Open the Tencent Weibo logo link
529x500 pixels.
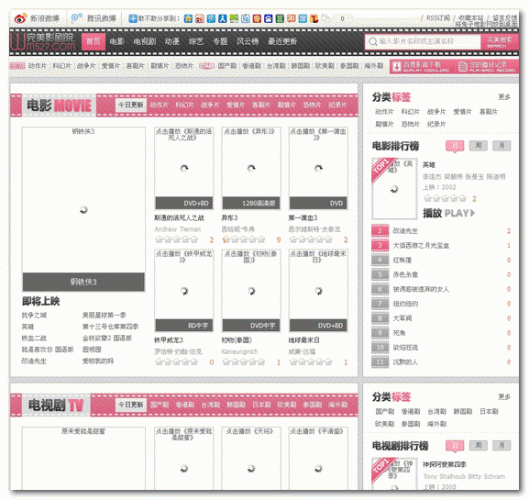click(77, 18)
